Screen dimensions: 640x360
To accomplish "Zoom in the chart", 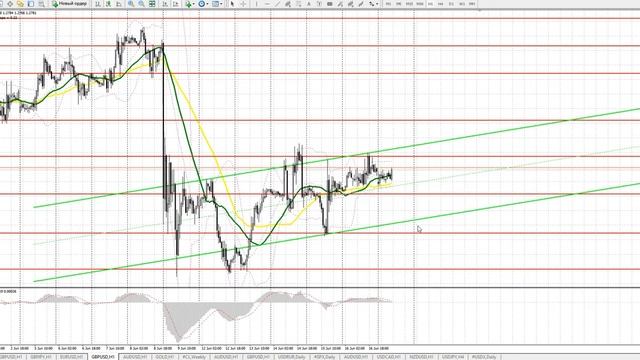I will (x=131, y=4).
